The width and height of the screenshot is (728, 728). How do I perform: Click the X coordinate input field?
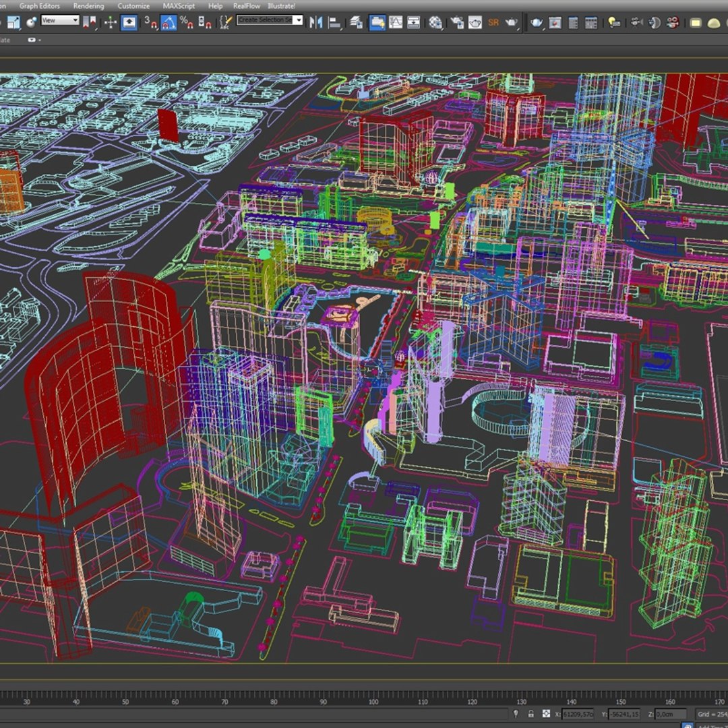pos(578,714)
